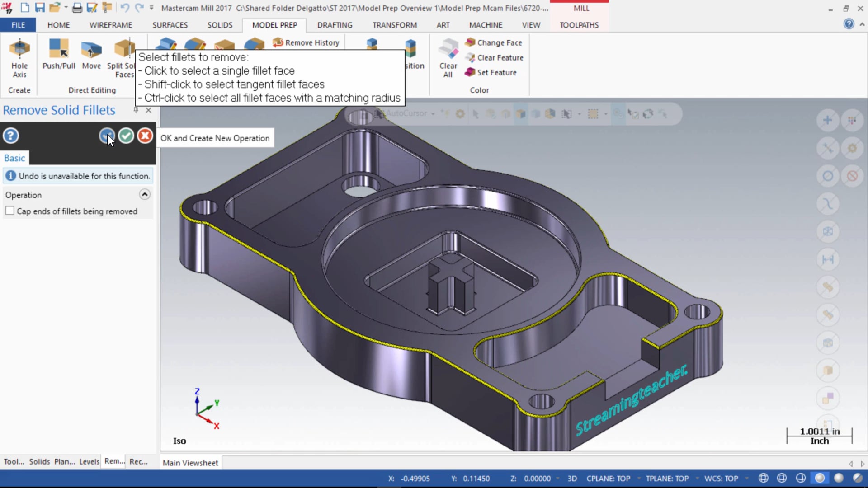This screenshot has height=488, width=868.
Task: Click the Set Feature icon
Action: tap(470, 72)
